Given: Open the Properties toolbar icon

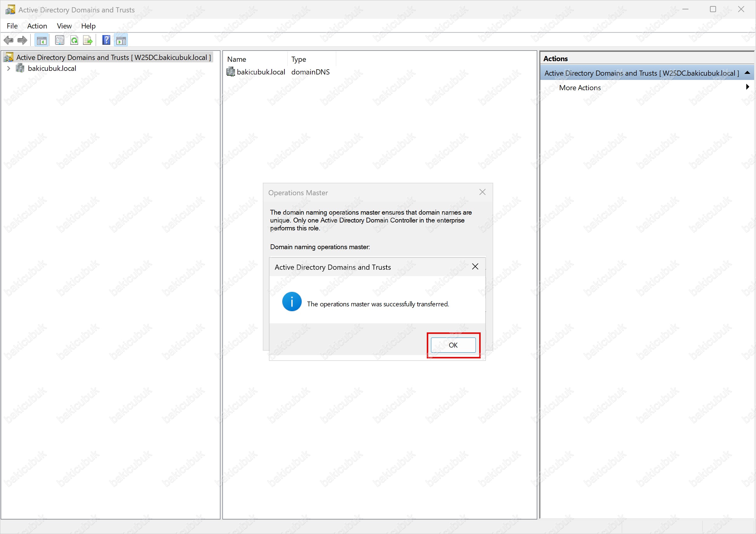Looking at the screenshot, I should (60, 41).
